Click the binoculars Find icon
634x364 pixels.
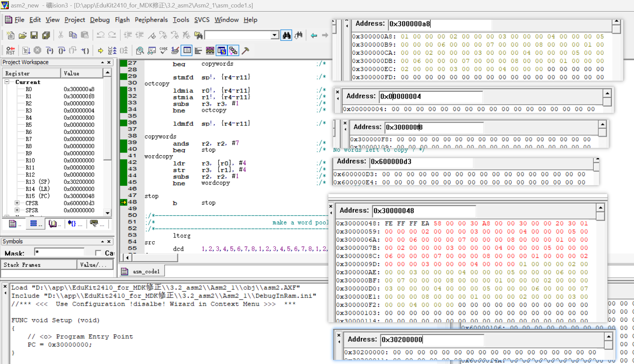pyautogui.click(x=286, y=35)
